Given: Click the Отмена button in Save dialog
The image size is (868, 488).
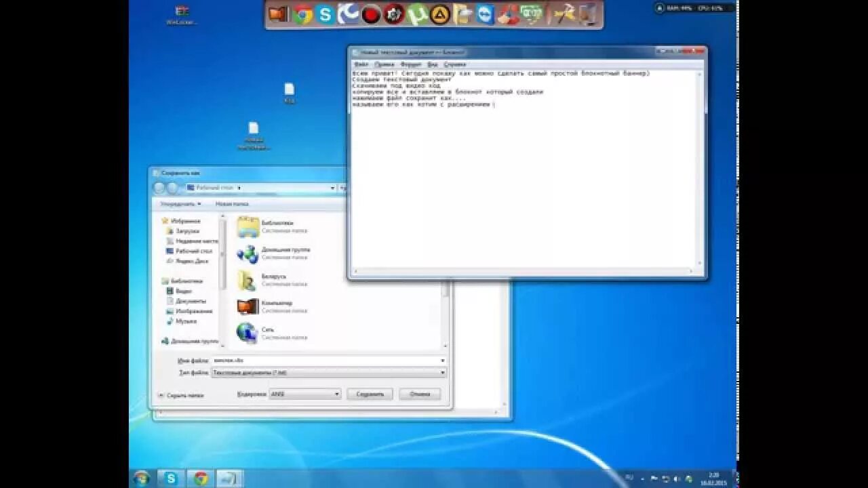Looking at the screenshot, I should coord(420,394).
